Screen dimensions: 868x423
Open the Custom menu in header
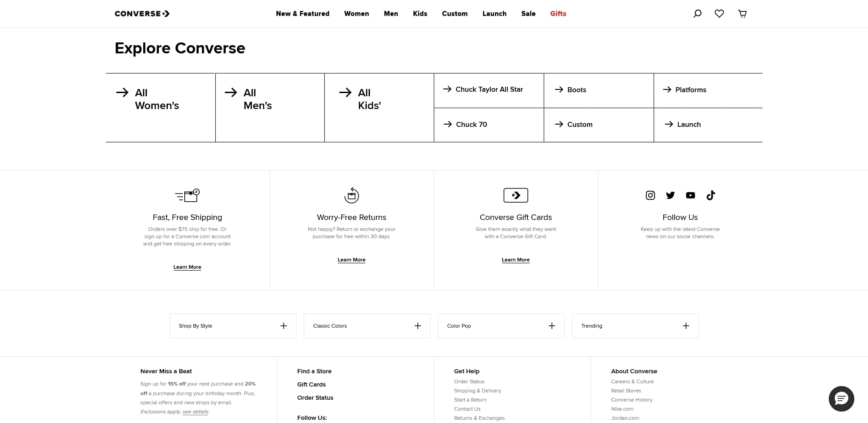tap(455, 14)
